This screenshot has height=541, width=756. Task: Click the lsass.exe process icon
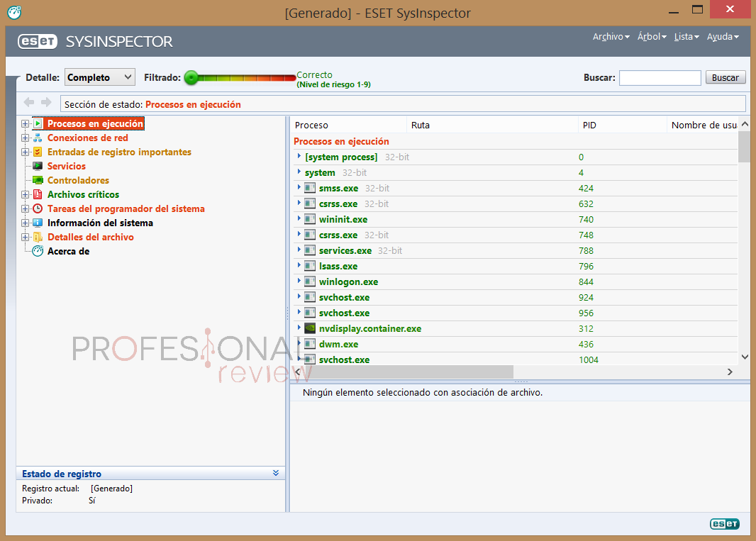[310, 266]
